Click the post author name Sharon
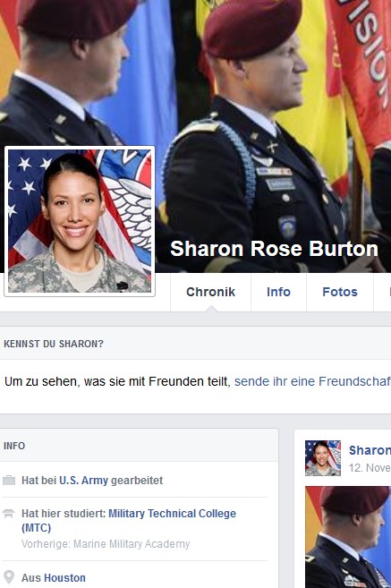The width and height of the screenshot is (391, 588). pyautogui.click(x=370, y=450)
